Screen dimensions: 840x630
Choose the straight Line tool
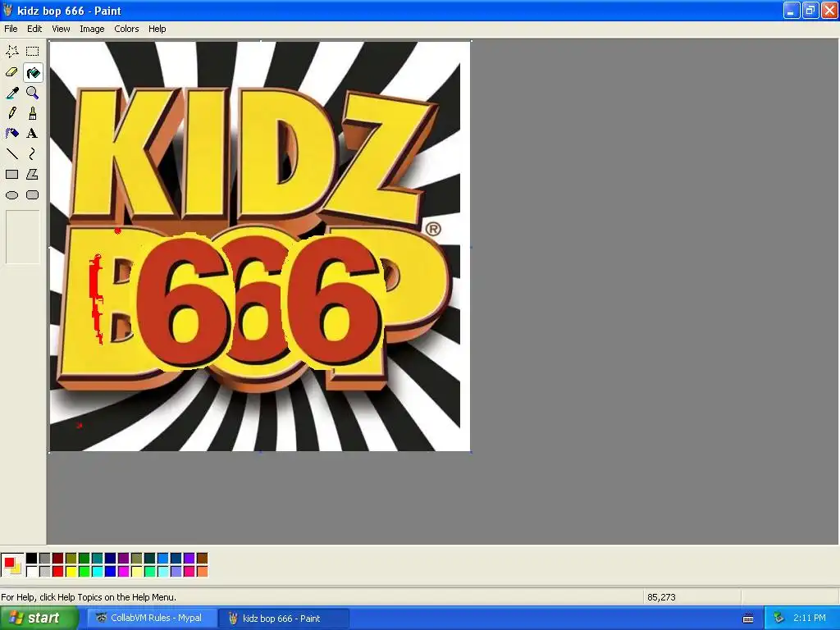pyautogui.click(x=12, y=154)
